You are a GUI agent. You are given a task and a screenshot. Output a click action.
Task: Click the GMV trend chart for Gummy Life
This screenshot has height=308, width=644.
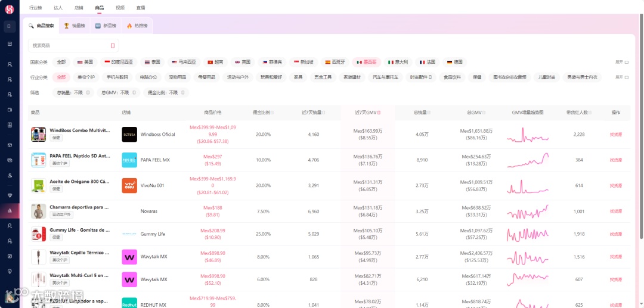point(527,234)
